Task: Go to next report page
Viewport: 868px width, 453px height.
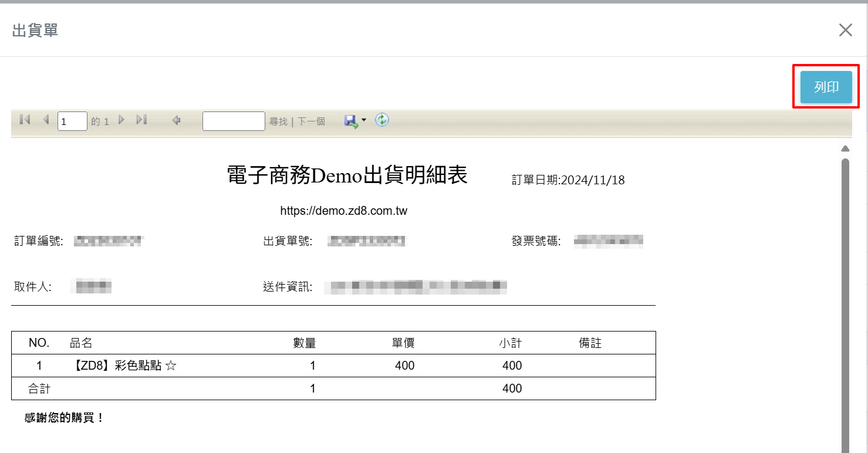Action: (x=121, y=120)
